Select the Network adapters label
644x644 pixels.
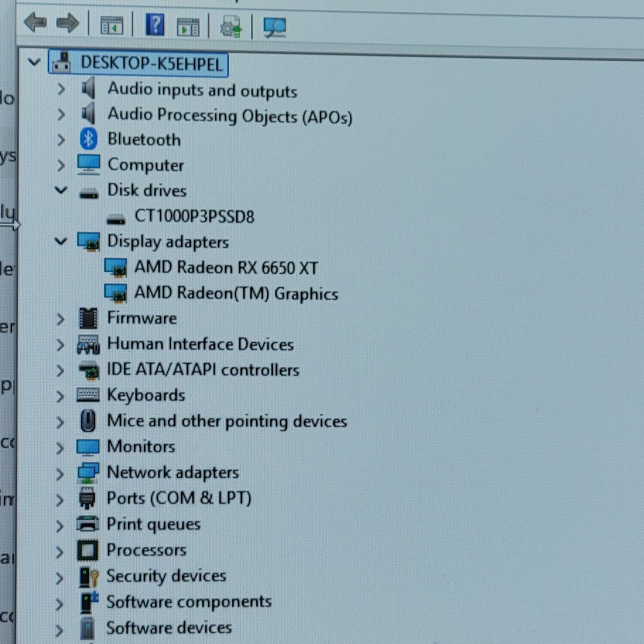(173, 473)
